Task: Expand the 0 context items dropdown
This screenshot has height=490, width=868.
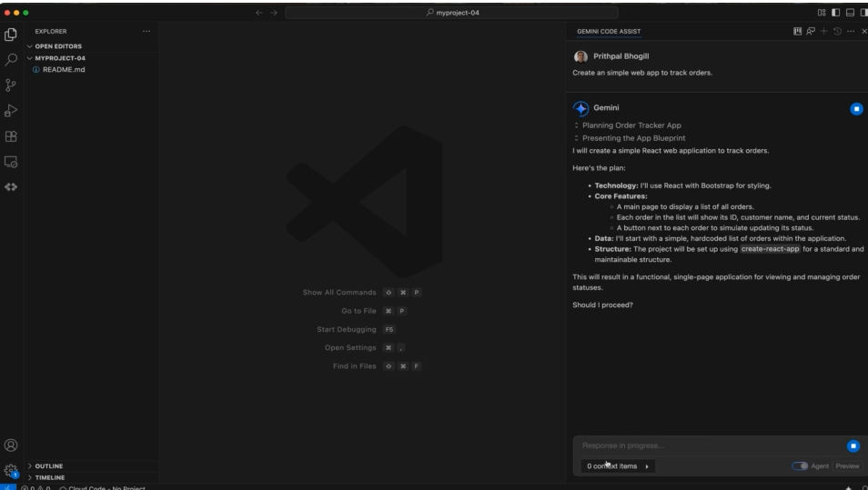Action: [x=617, y=466]
